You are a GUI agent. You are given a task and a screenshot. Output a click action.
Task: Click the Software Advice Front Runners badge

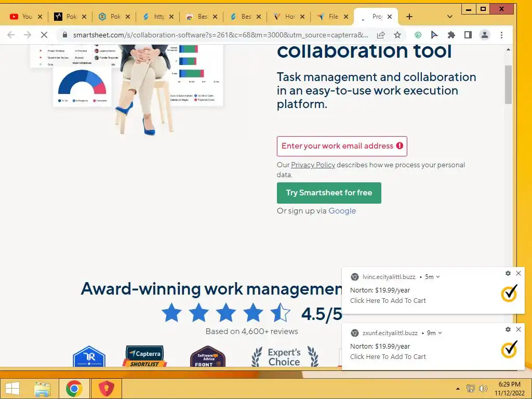[x=208, y=356]
